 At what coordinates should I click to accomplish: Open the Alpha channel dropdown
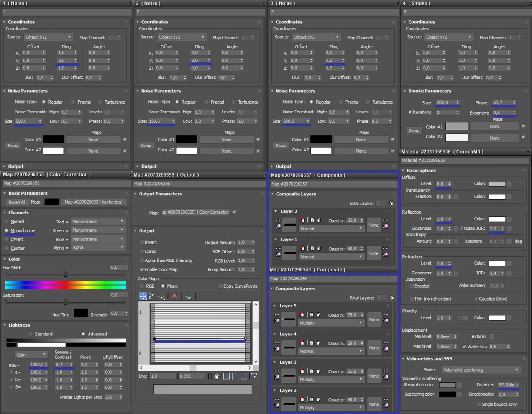coord(98,248)
